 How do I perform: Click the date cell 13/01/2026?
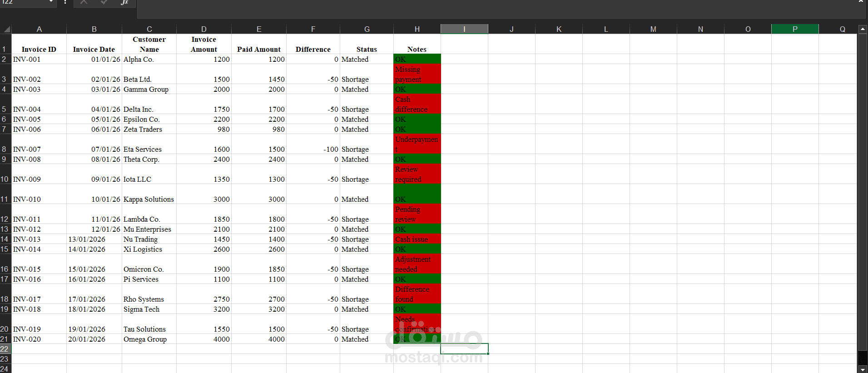pos(94,239)
